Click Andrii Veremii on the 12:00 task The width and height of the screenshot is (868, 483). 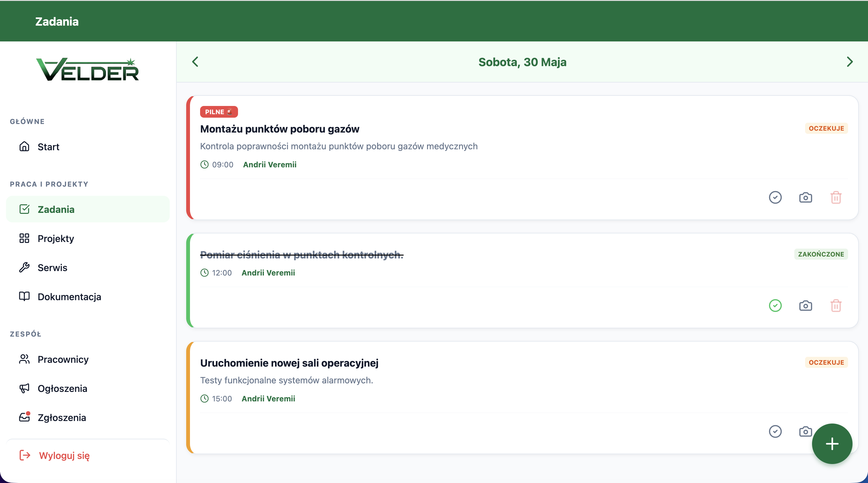[268, 273]
